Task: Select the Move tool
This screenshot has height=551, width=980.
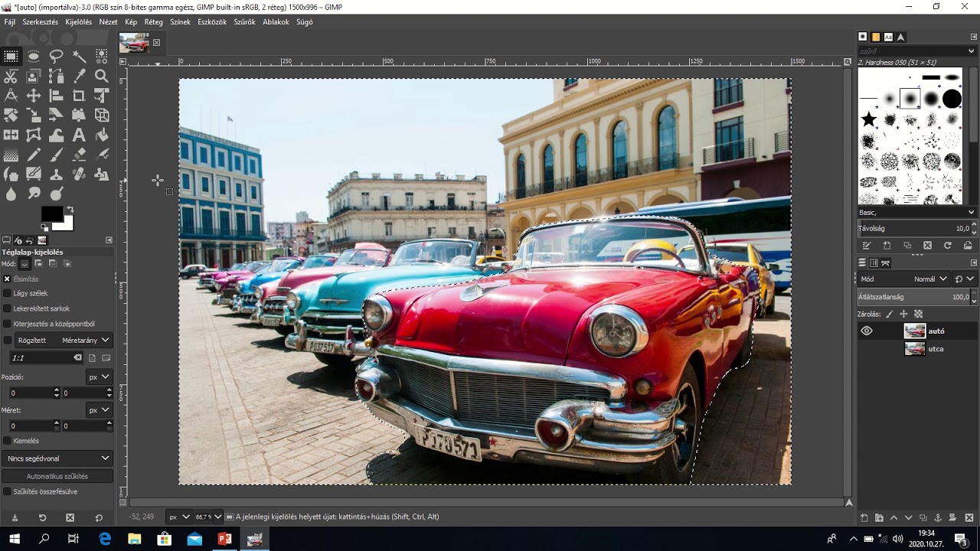Action: point(34,96)
